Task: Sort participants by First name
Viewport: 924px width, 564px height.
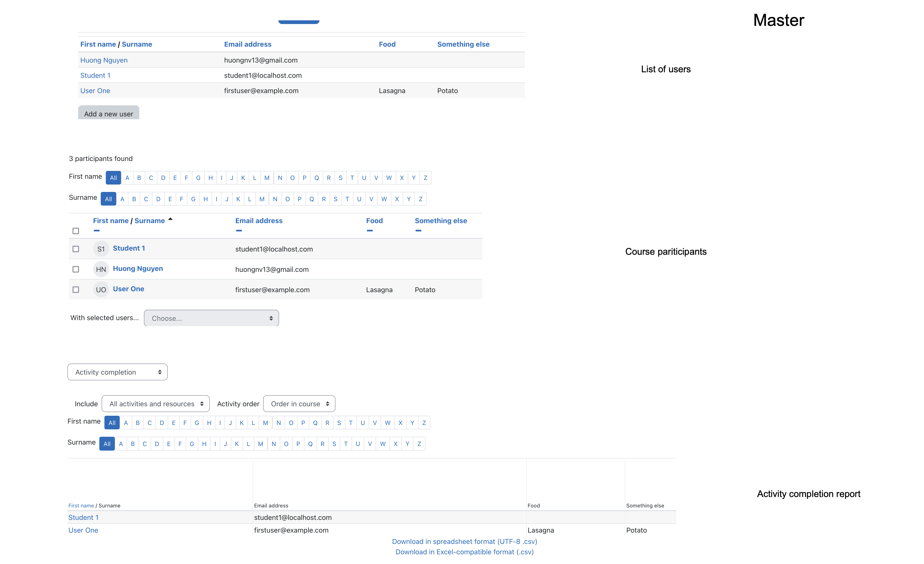Action: (x=111, y=221)
